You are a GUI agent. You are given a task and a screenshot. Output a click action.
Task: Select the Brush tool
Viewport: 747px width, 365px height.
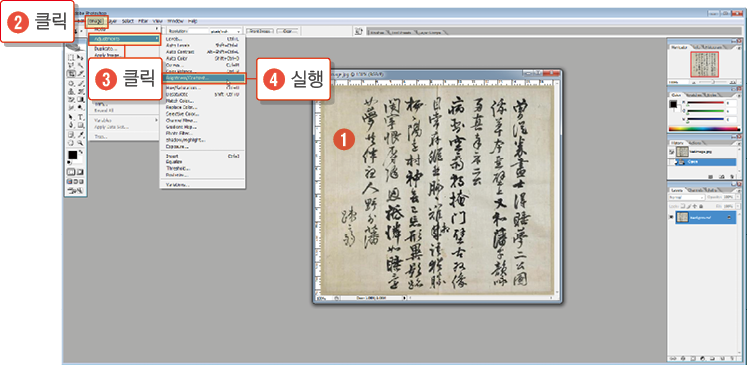tap(81, 83)
